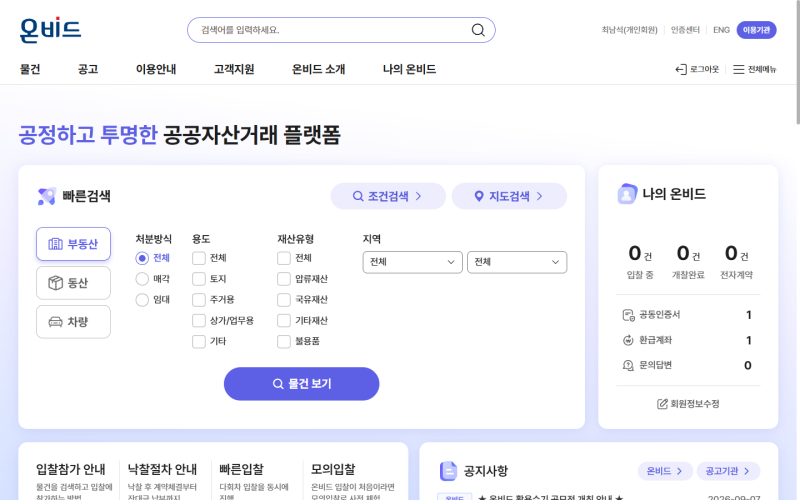Image resolution: width=800 pixels, height=500 pixels.
Task: Click the 로그아웃 logout icon
Action: coord(681,69)
